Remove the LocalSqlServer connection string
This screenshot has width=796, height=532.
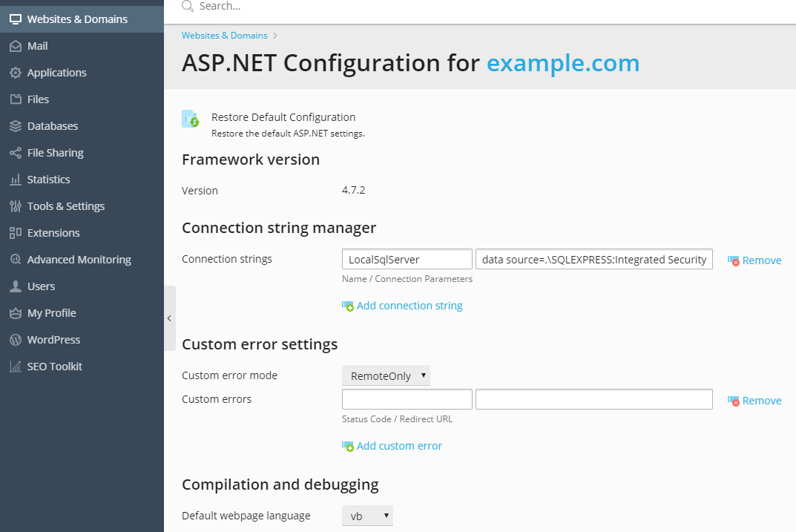pyautogui.click(x=754, y=260)
